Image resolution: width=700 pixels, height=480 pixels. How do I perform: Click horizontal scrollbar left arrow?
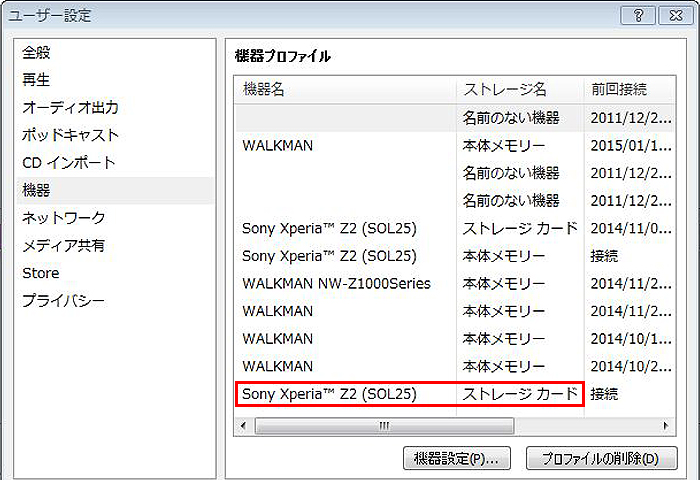[x=243, y=426]
